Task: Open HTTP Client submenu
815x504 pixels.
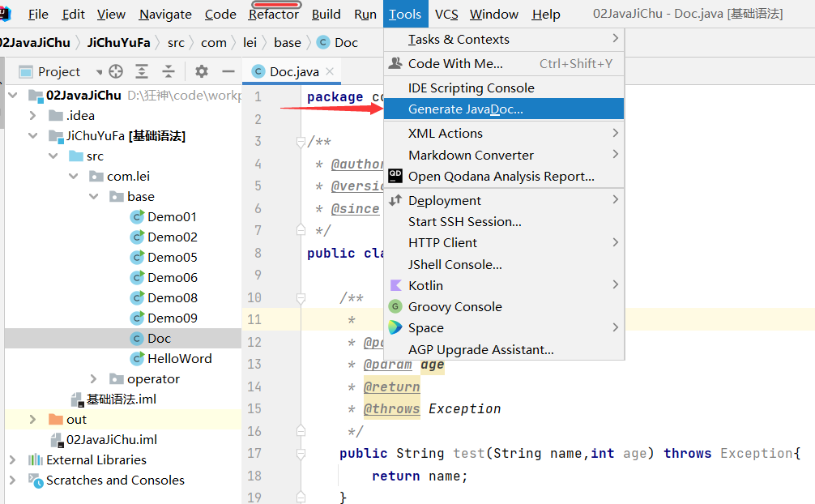Action: coord(442,242)
